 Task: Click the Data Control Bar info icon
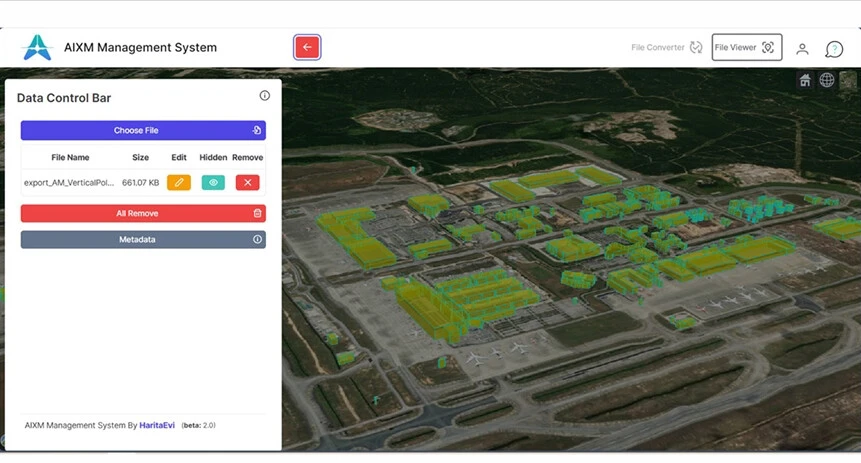pyautogui.click(x=265, y=96)
